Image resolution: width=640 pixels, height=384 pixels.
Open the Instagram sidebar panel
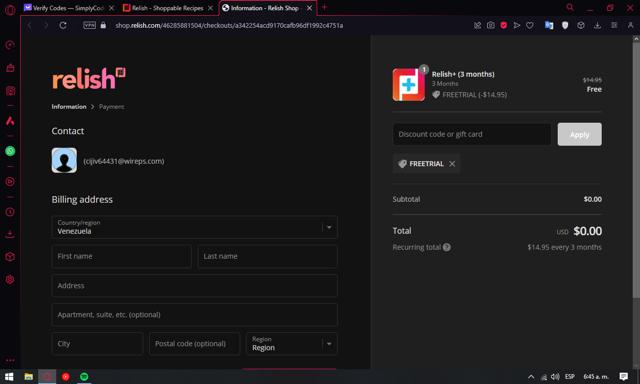click(10, 91)
